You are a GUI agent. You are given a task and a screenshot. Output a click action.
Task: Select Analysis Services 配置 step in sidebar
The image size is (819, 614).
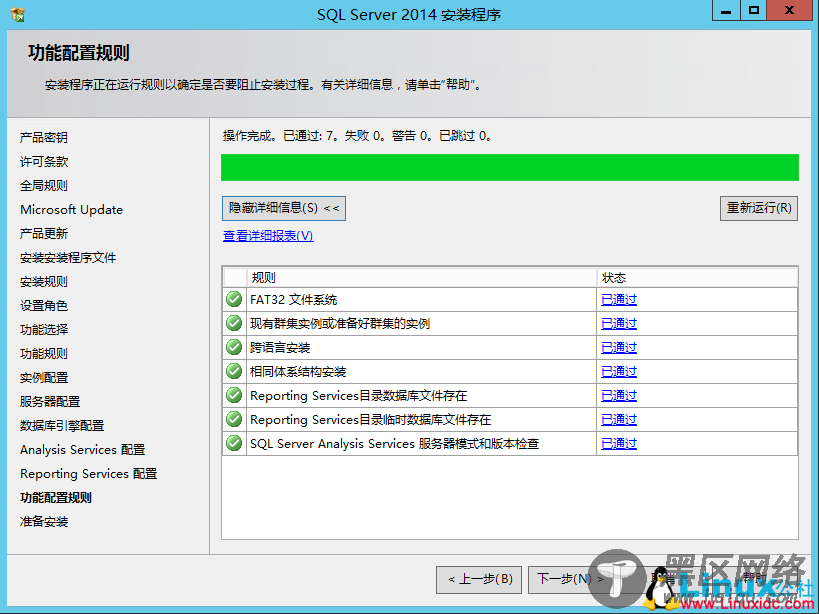[83, 450]
